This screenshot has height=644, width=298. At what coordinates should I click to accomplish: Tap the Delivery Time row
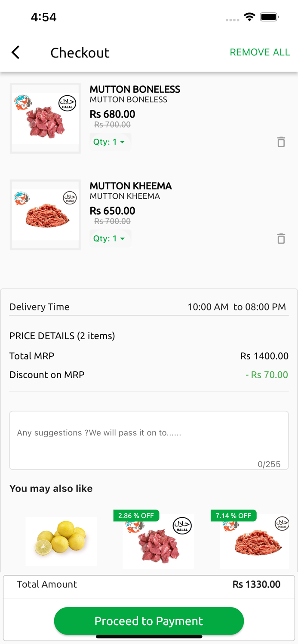pyautogui.click(x=149, y=307)
